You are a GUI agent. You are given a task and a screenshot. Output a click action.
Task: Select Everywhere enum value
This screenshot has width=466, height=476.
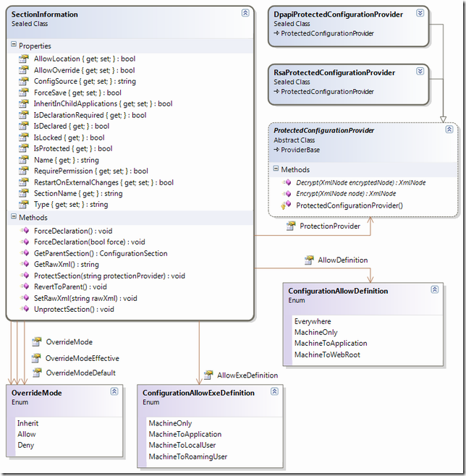tap(313, 321)
